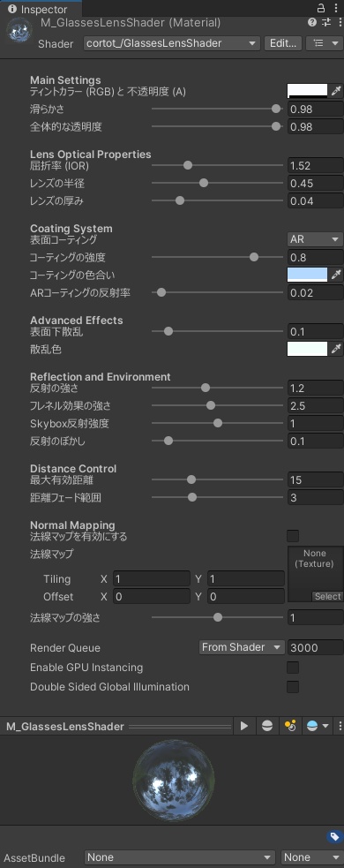The image size is (344, 868).
Task: Click the AR reflectance field 0.02
Action: click(x=315, y=293)
